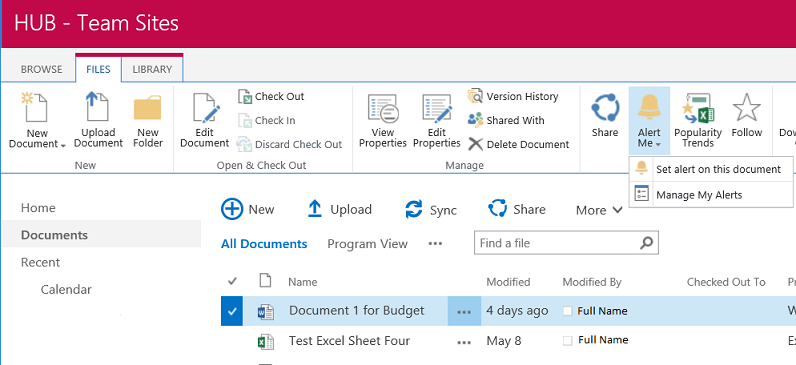This screenshot has height=365, width=796.
Task: Switch to the BROWSE ribbon tab
Action: [x=42, y=70]
